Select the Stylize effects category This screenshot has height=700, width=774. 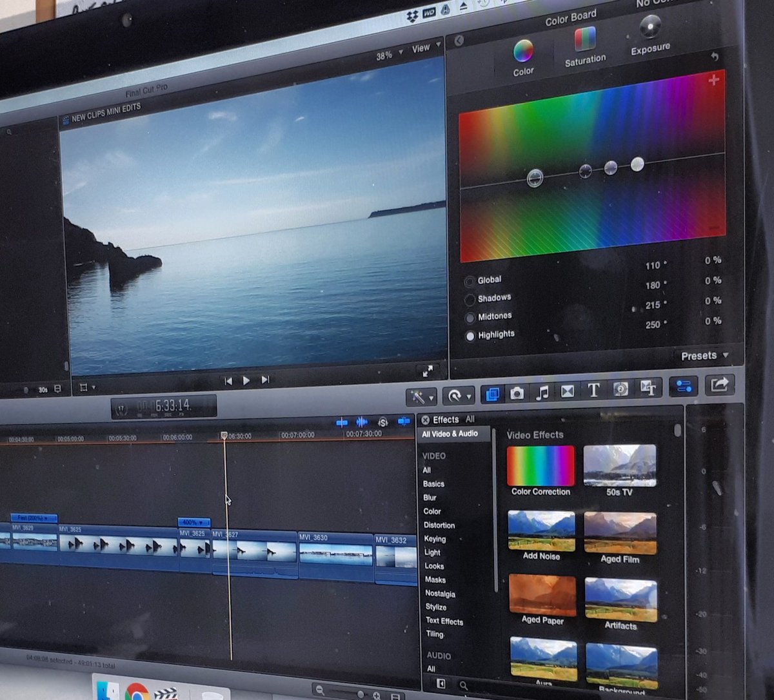click(436, 607)
